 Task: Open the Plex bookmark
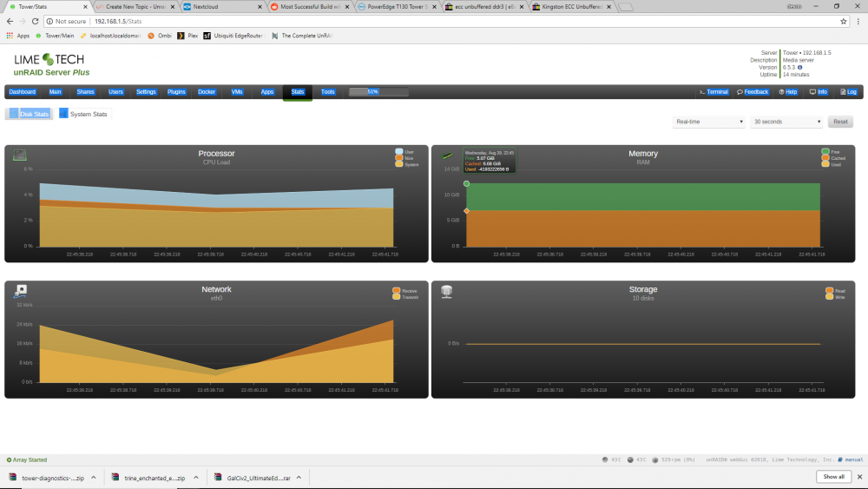(x=187, y=36)
